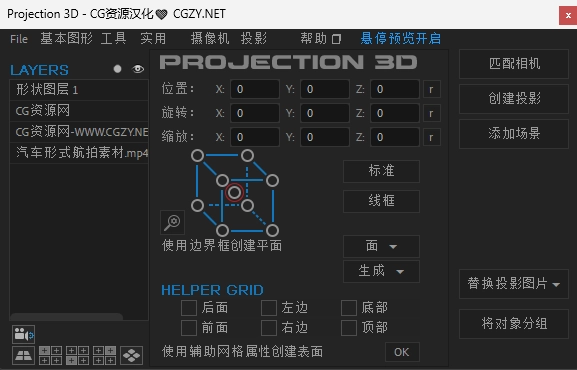Click the layers list horizontal scrollbar

click(x=67, y=316)
